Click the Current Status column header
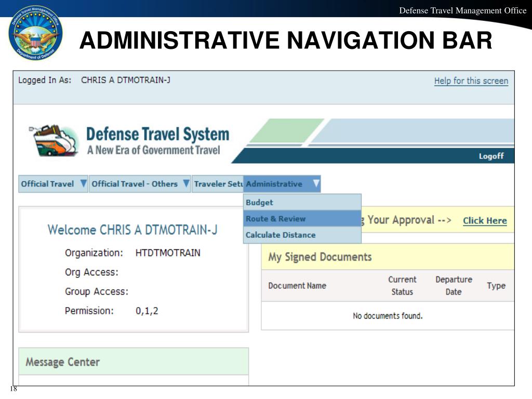532x399 pixels. click(x=402, y=286)
